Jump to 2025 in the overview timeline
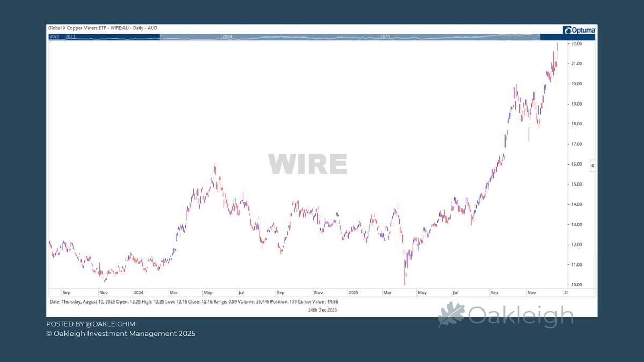The height and width of the screenshot is (362, 644). pyautogui.click(x=385, y=37)
